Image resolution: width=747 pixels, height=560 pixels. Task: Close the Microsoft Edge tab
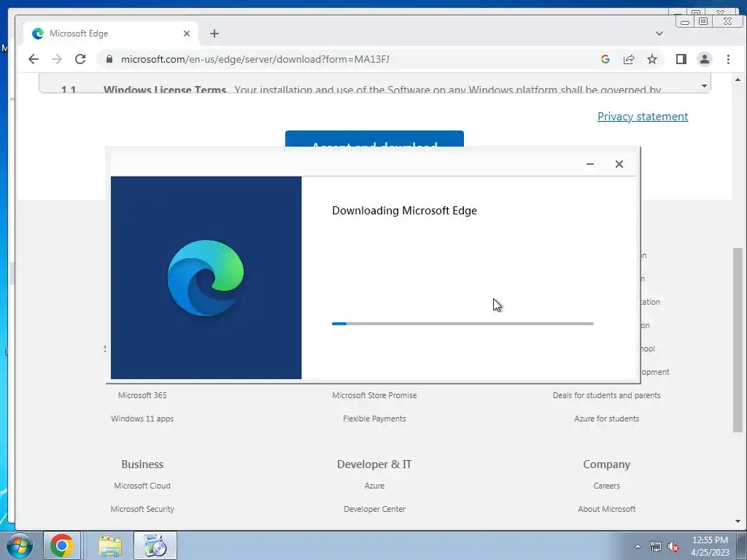point(187,34)
